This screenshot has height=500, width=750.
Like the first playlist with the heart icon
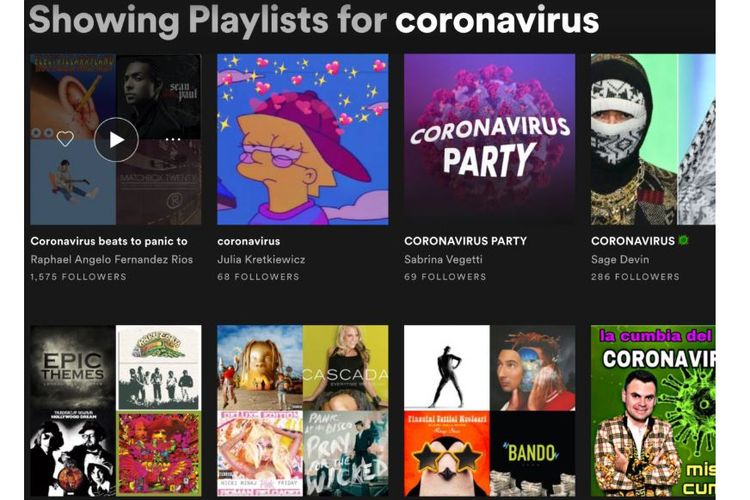[x=65, y=139]
